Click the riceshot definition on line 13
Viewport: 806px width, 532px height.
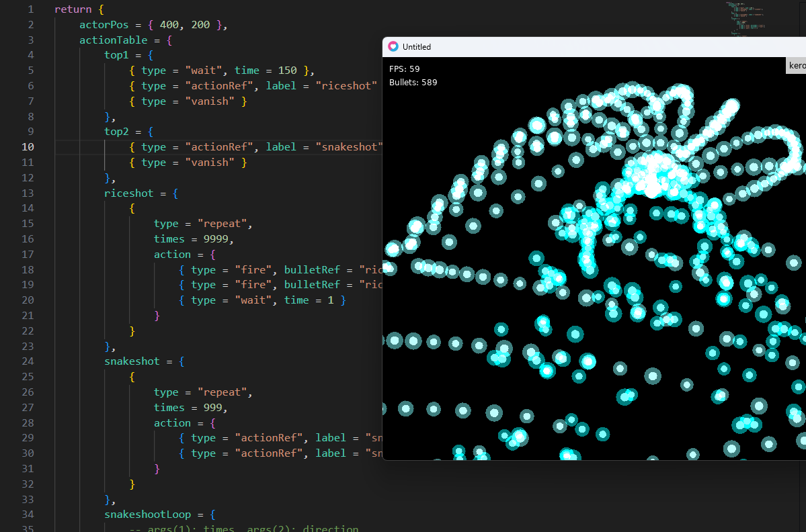[x=129, y=193]
